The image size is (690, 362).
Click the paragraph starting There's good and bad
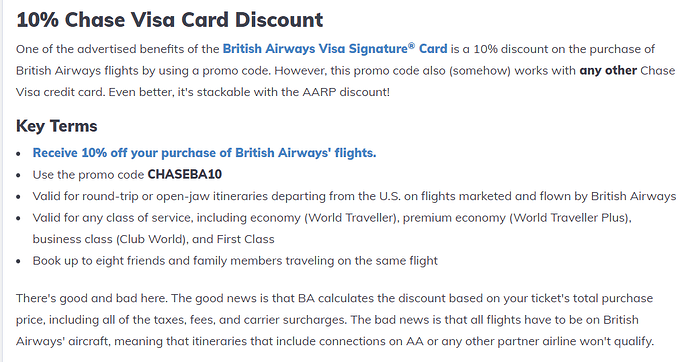[335, 320]
